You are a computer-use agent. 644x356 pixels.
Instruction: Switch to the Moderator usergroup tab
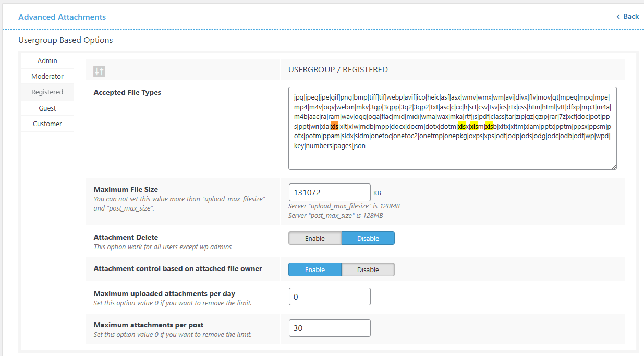(47, 76)
